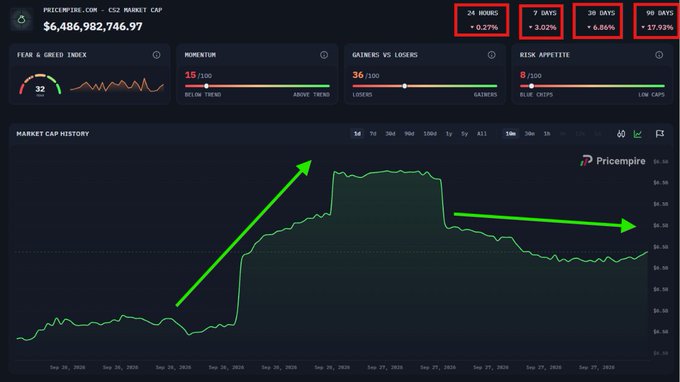Image resolution: width=680 pixels, height=382 pixels.
Task: Click the MARKET CAP HISTORY heading
Action: (x=52, y=134)
